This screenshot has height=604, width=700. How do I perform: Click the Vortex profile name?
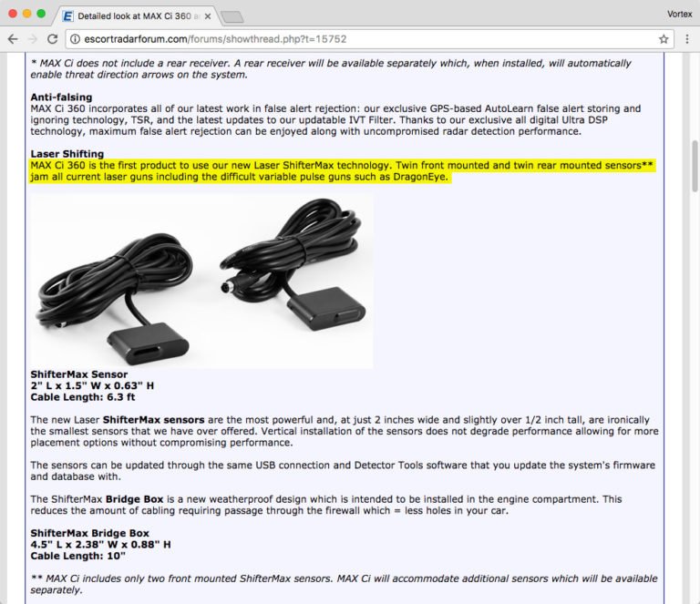coord(679,14)
